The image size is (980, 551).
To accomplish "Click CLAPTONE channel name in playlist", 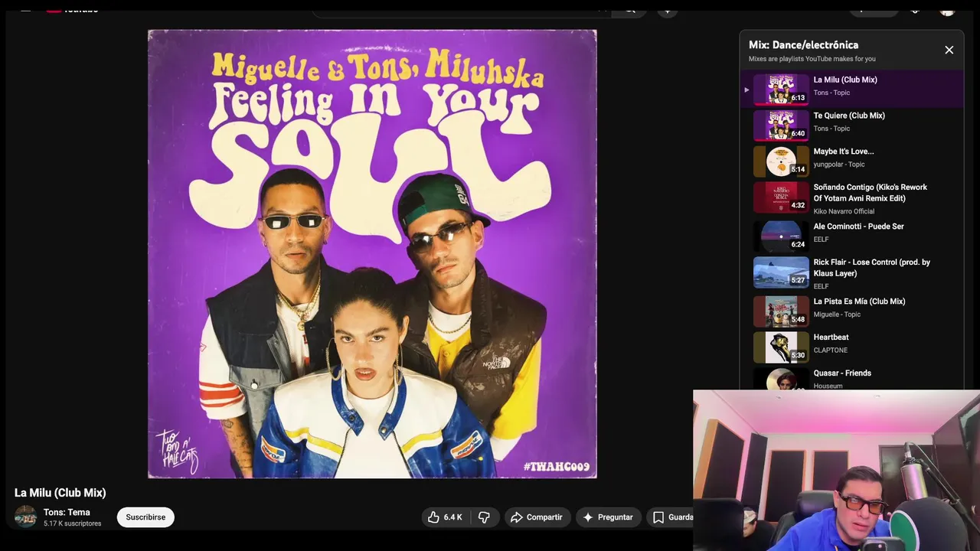I will (830, 350).
